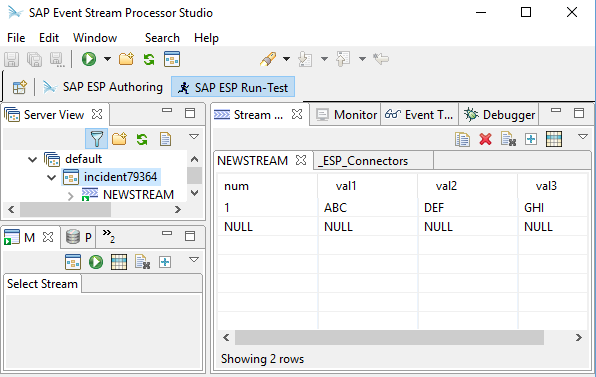The image size is (596, 377).
Task: Open the Stream View view menu triangle
Action: (583, 136)
